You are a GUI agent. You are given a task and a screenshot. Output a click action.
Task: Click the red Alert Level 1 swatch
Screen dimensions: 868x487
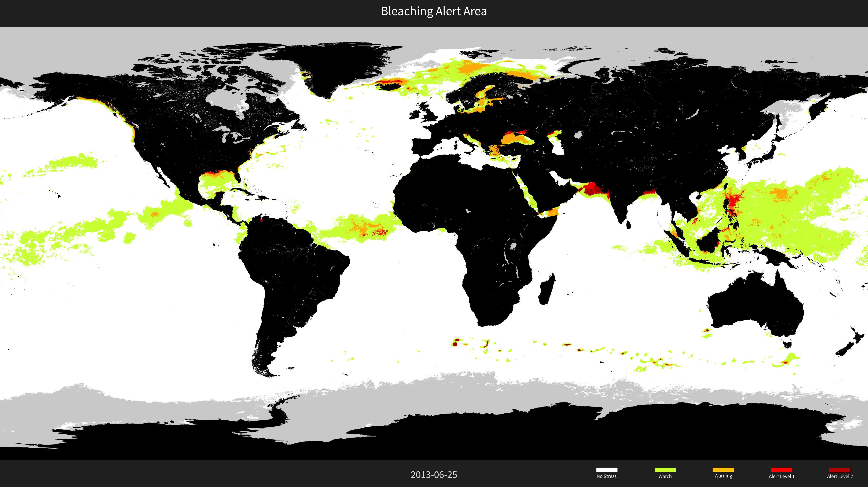click(x=781, y=470)
